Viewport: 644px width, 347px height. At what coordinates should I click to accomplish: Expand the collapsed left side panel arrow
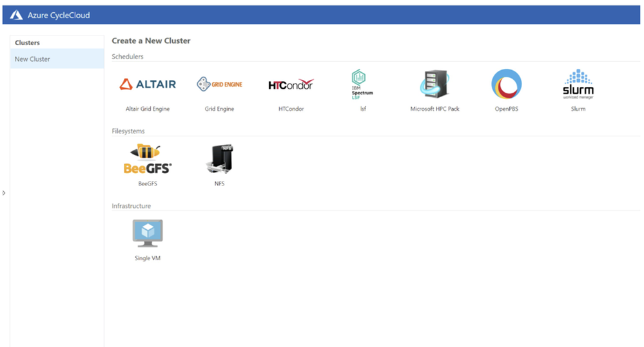point(4,192)
